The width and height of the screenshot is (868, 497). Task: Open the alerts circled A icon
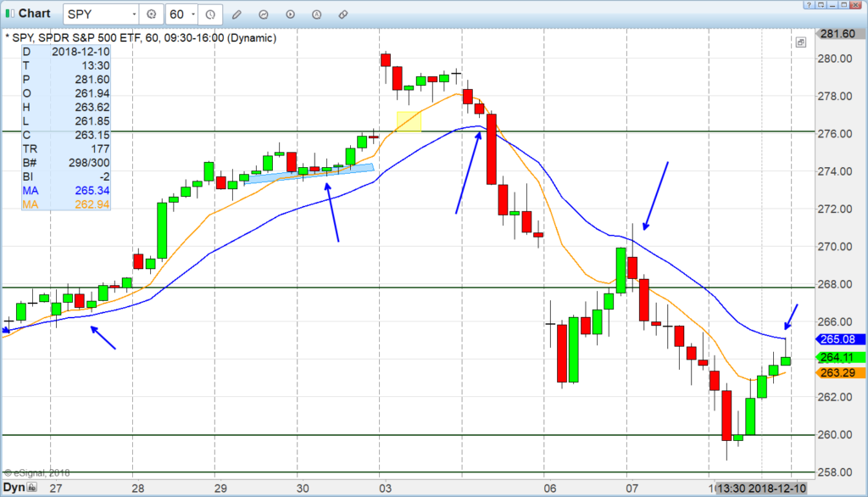pos(317,14)
